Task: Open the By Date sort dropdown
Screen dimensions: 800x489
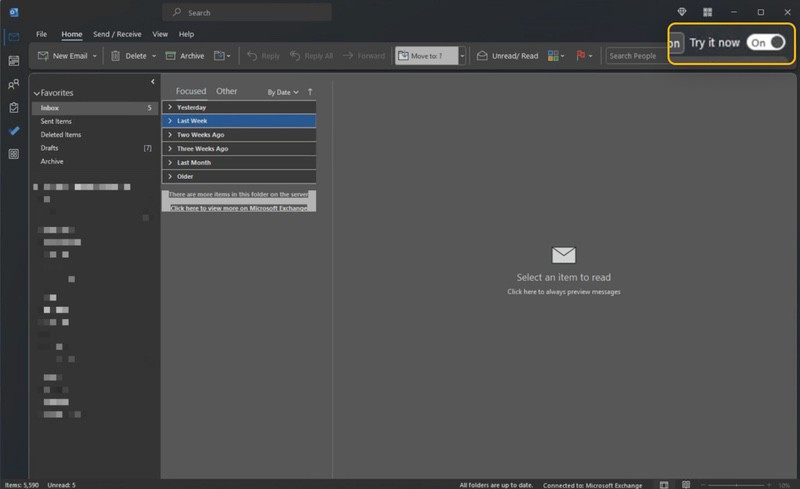Action: point(283,92)
